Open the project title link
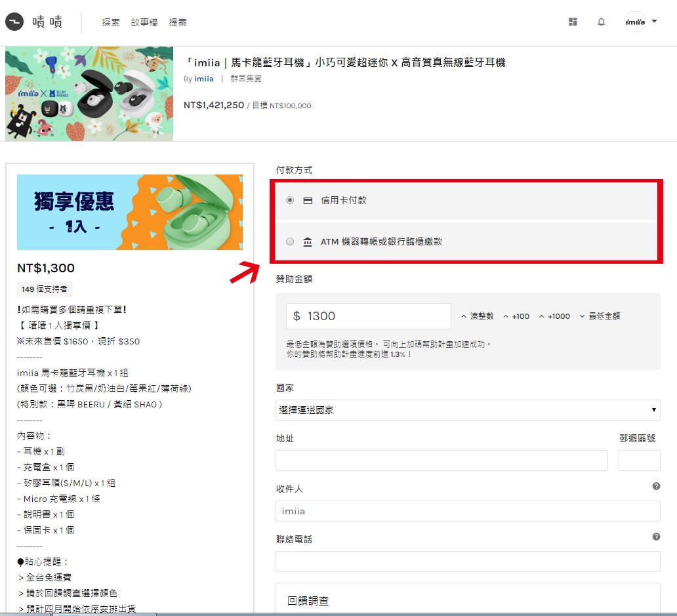 click(345, 62)
